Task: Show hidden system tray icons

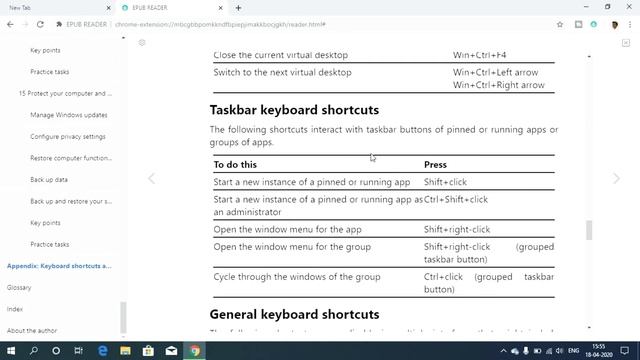Action: point(503,351)
